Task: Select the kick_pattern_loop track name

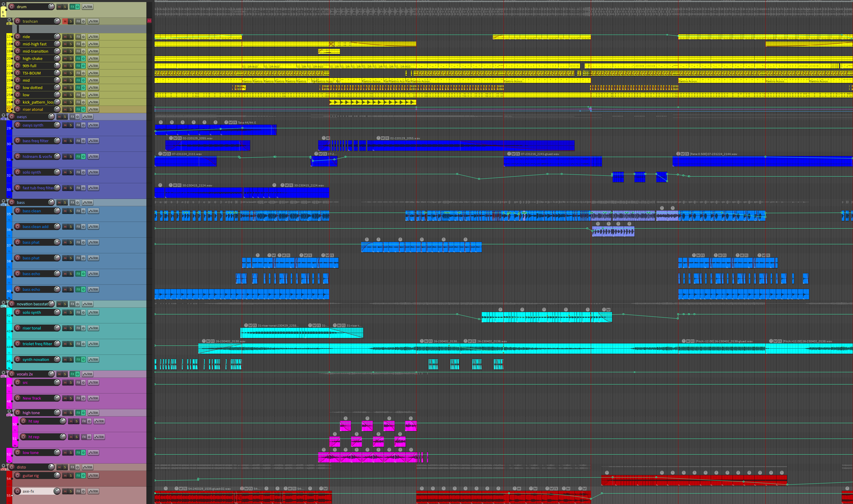Action: (38, 102)
